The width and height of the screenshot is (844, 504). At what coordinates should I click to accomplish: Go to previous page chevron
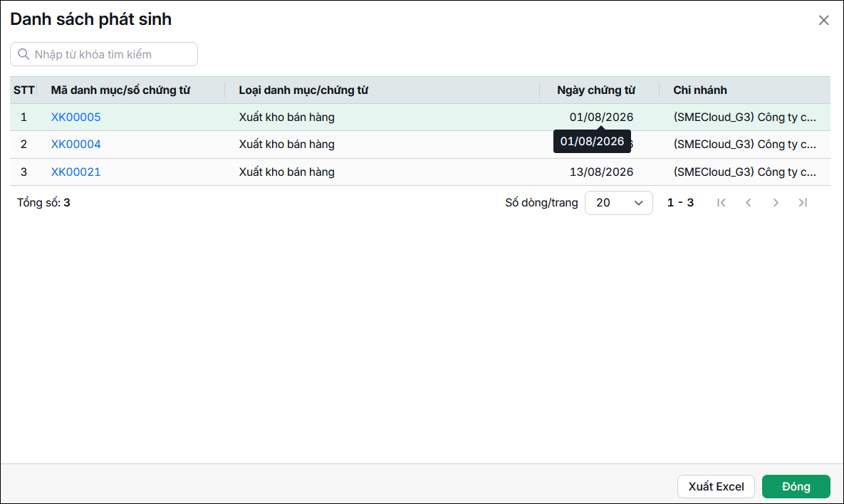point(748,203)
